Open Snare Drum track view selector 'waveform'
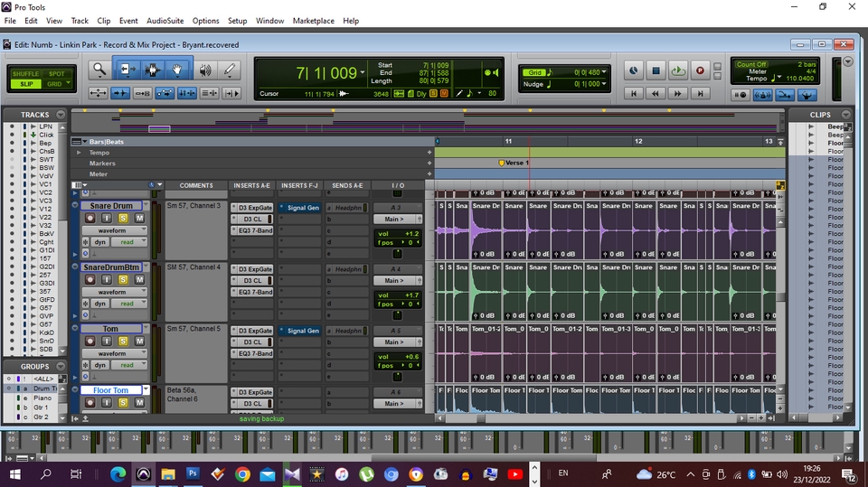The height and width of the screenshot is (487, 868). pyautogui.click(x=114, y=230)
